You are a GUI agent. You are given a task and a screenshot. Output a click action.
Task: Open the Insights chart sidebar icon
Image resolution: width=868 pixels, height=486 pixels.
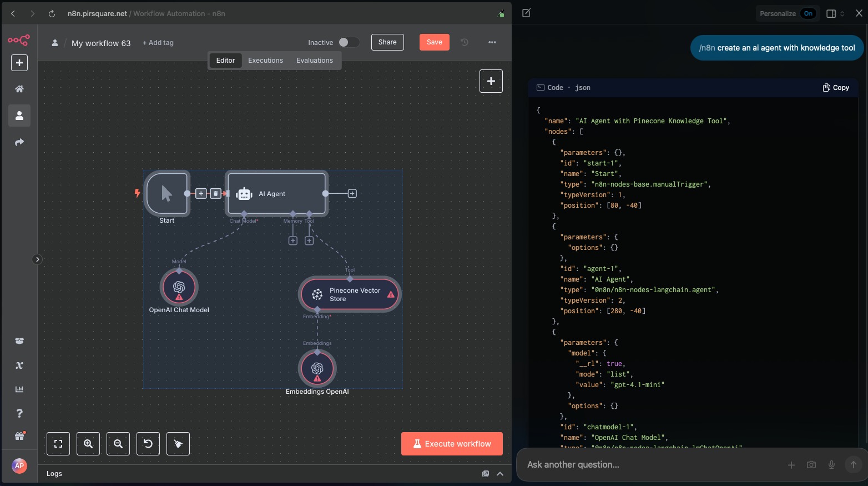coord(19,389)
